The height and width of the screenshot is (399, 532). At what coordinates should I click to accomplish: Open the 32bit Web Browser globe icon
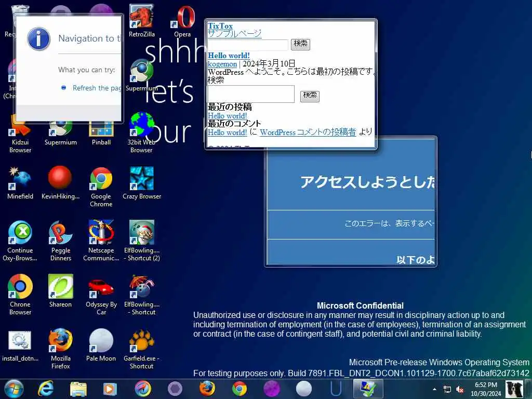[141, 132]
